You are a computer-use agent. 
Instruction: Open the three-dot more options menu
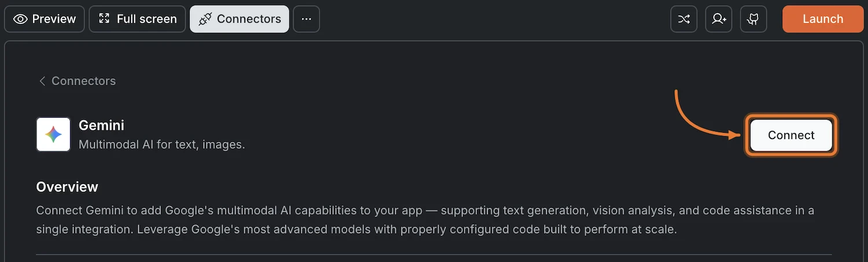tap(307, 19)
